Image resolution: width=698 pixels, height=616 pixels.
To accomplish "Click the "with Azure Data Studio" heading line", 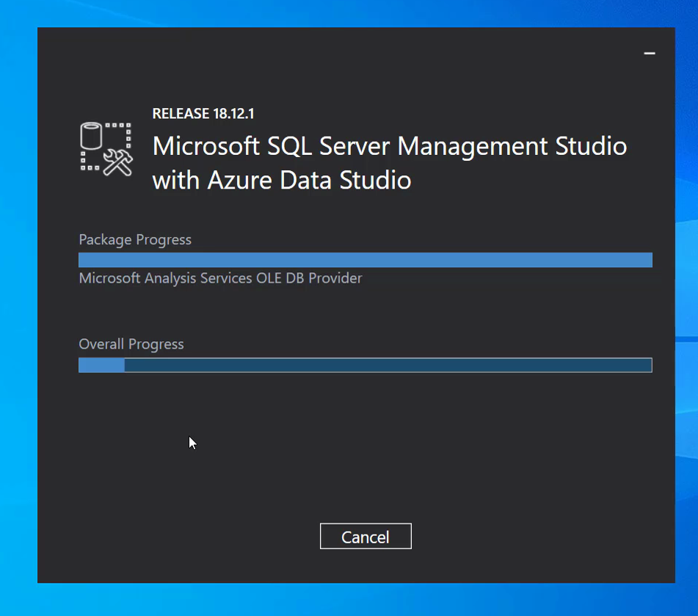I will pos(281,180).
